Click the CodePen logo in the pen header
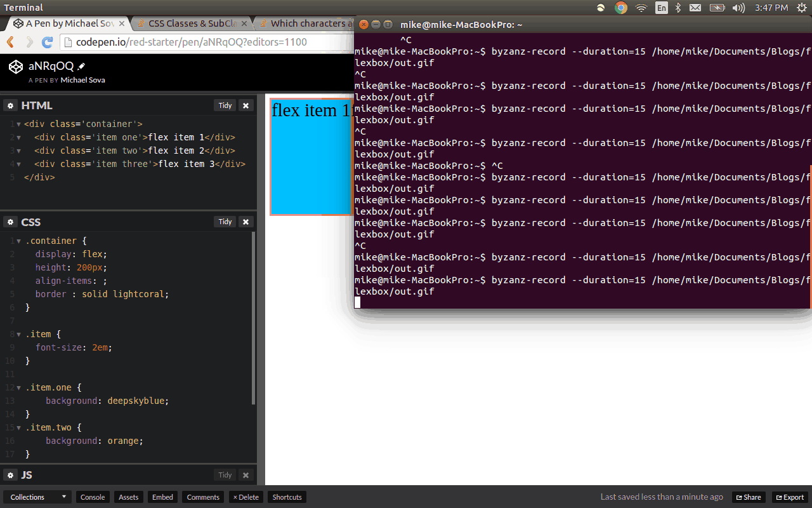Viewport: 812px width, 508px height. pos(16,66)
